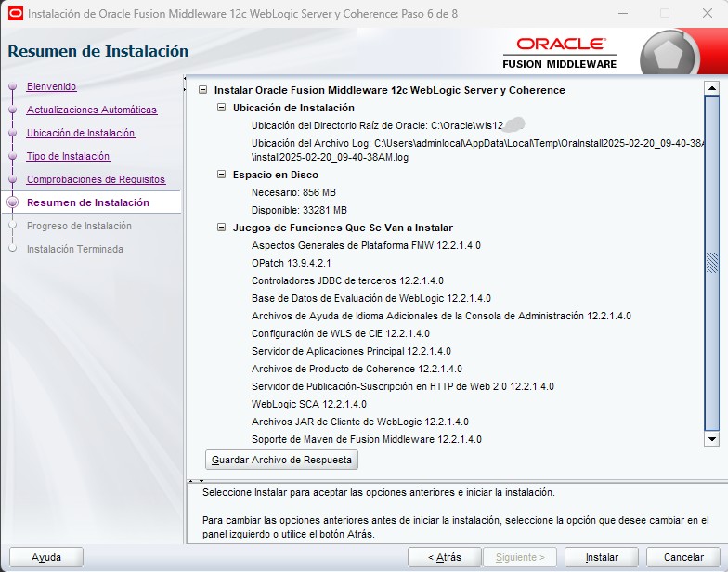Screen dimensions: 728x572
Task: Select Servidor de Publicación-Suscripción en HTTP row
Action: 403,386
